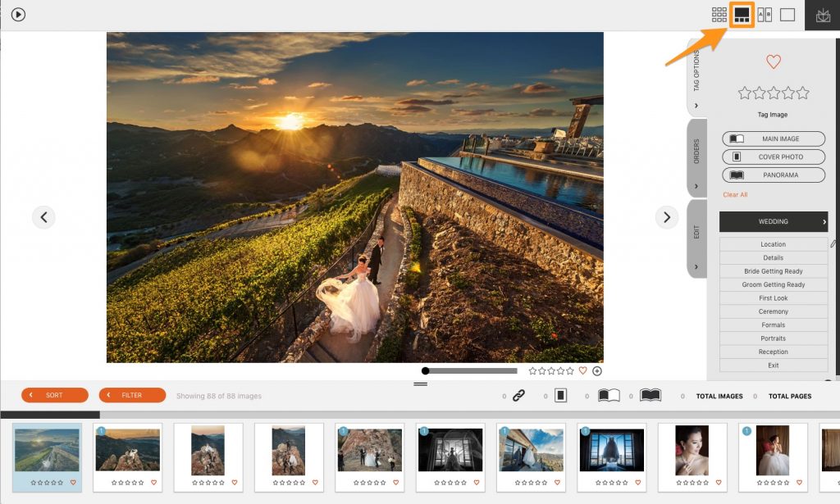Select the Formals tag

coord(774,325)
